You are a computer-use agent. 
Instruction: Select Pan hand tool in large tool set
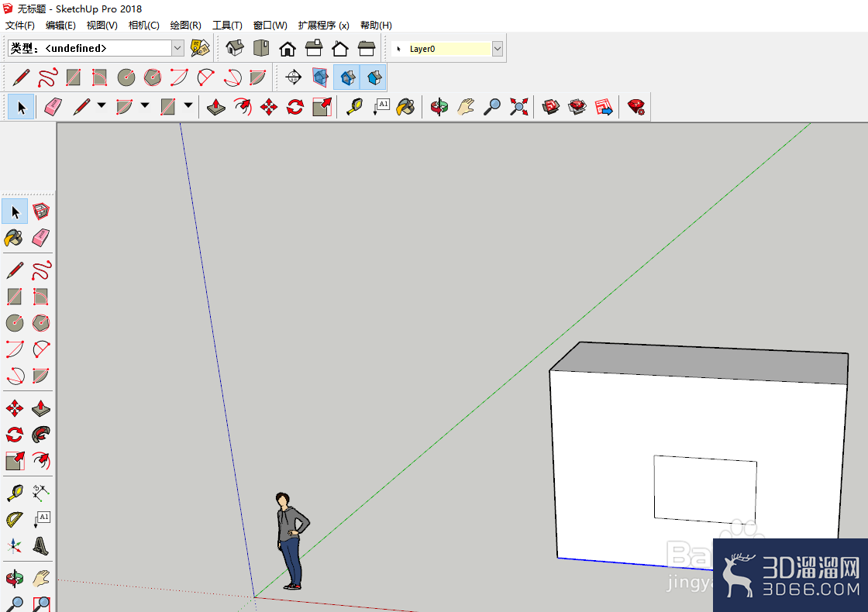pos(41,578)
